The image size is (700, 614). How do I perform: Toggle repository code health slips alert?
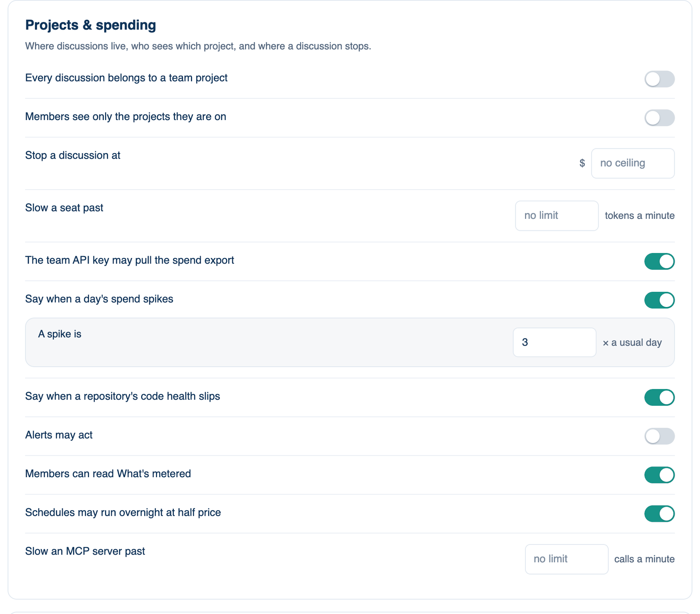[659, 397]
